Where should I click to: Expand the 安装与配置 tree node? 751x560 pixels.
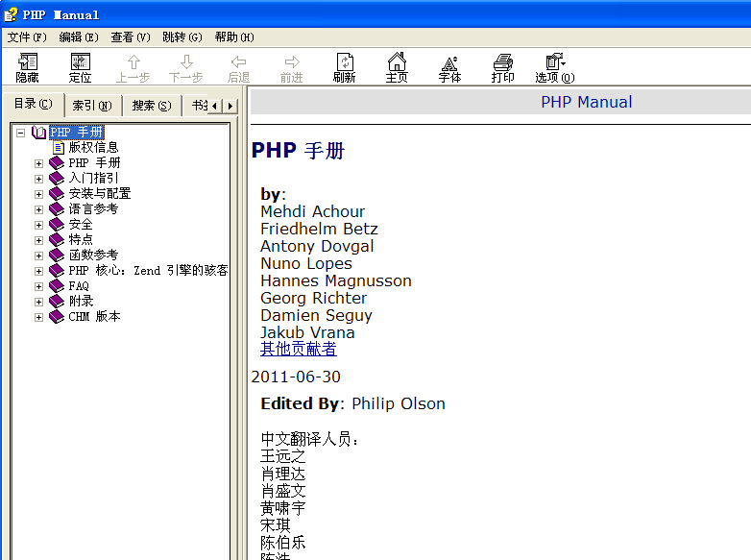click(x=38, y=194)
